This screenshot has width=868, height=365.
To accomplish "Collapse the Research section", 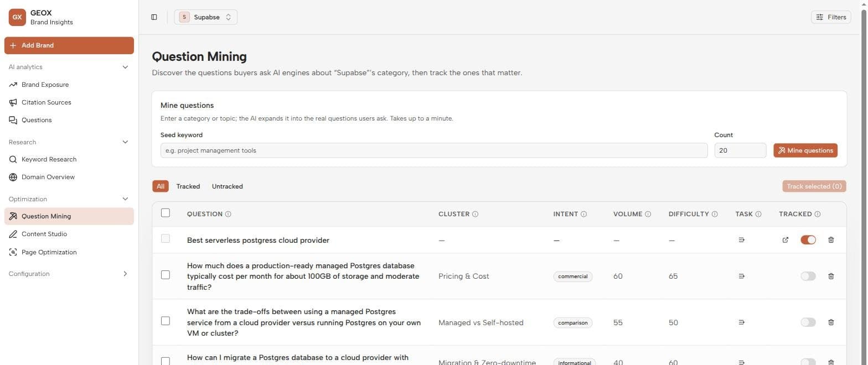I will click(125, 142).
